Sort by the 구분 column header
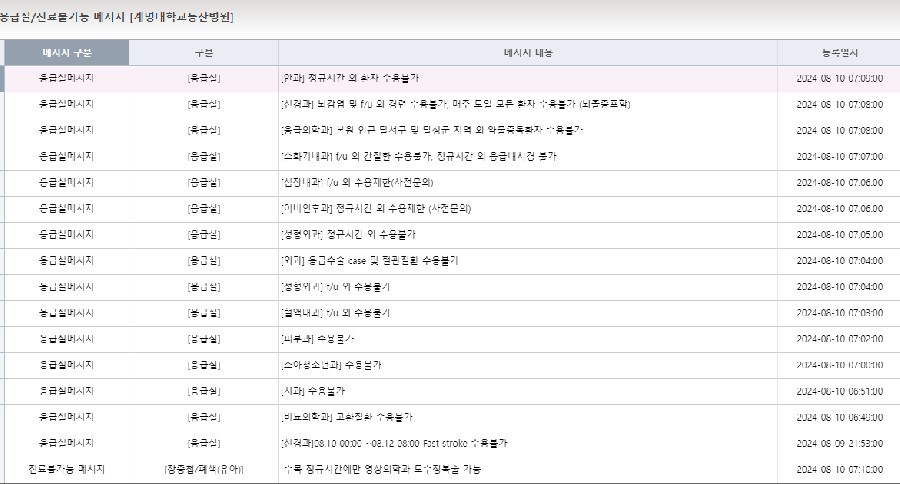The image size is (900, 484). point(203,52)
